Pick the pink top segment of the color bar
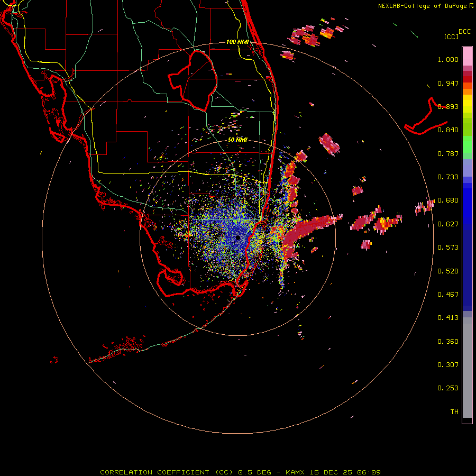This screenshot has height=476, width=476. coord(467,57)
